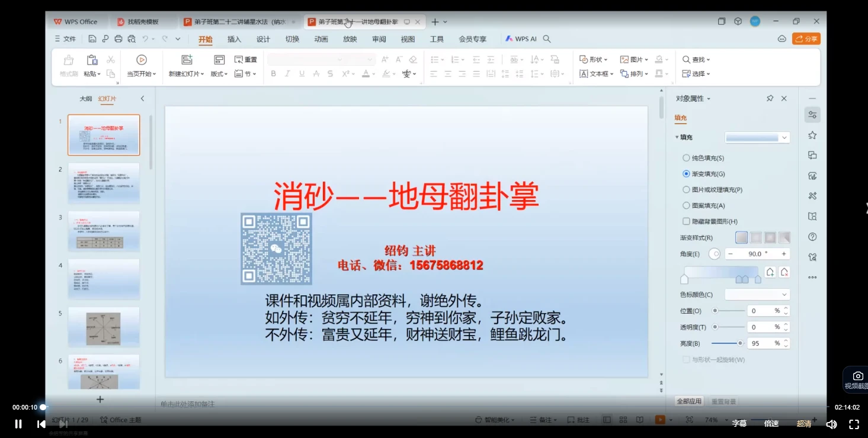Screen dimensions: 868x438
Task: Click the Bold B formatting icon
Action: [273, 74]
